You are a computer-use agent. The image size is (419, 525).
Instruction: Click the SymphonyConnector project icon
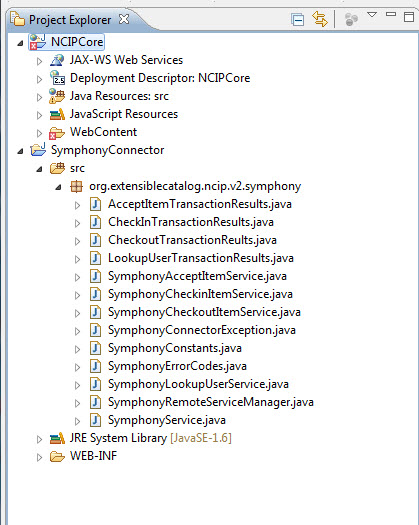[38, 150]
